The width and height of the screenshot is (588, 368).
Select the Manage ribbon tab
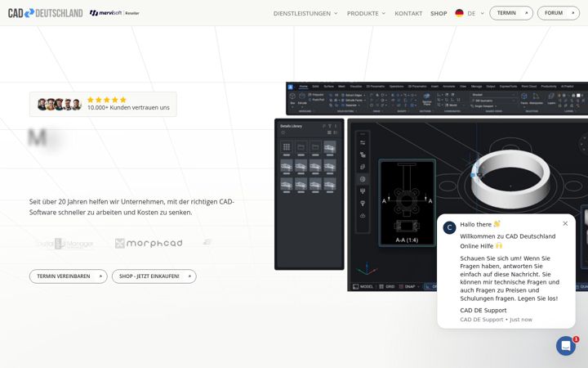pos(476,87)
